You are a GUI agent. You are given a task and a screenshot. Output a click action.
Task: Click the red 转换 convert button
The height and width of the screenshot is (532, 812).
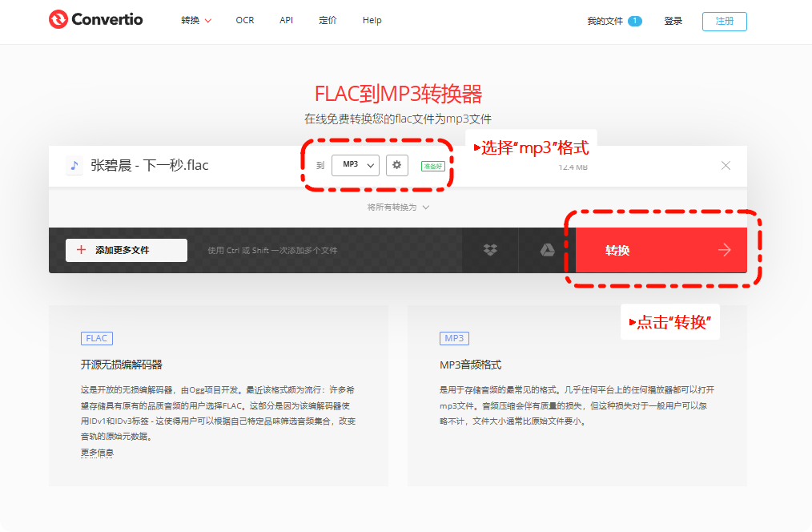[x=661, y=250]
